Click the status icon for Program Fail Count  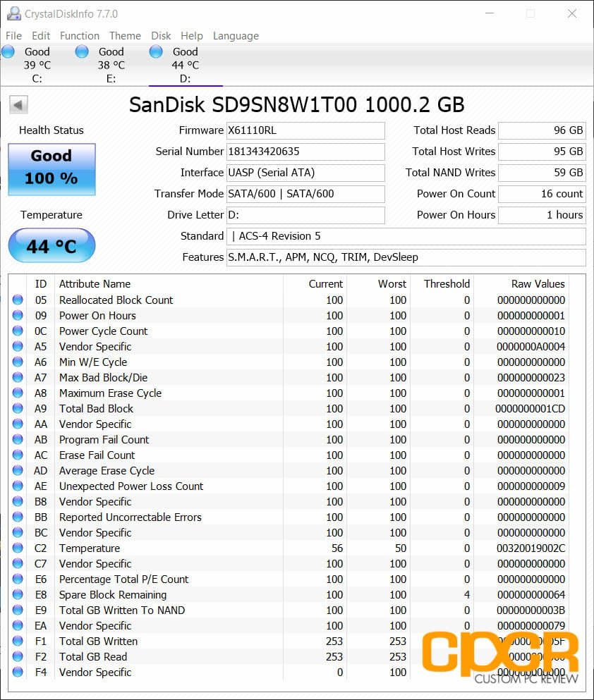18,439
